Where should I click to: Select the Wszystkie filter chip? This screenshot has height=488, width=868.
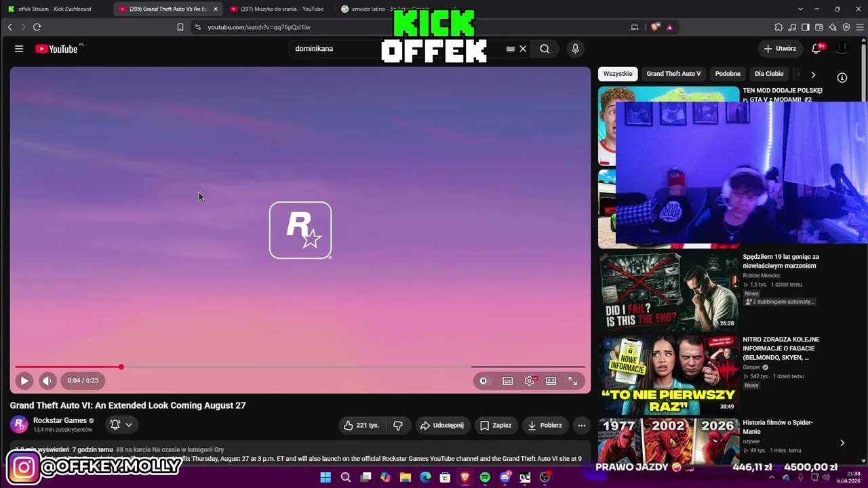[618, 74]
